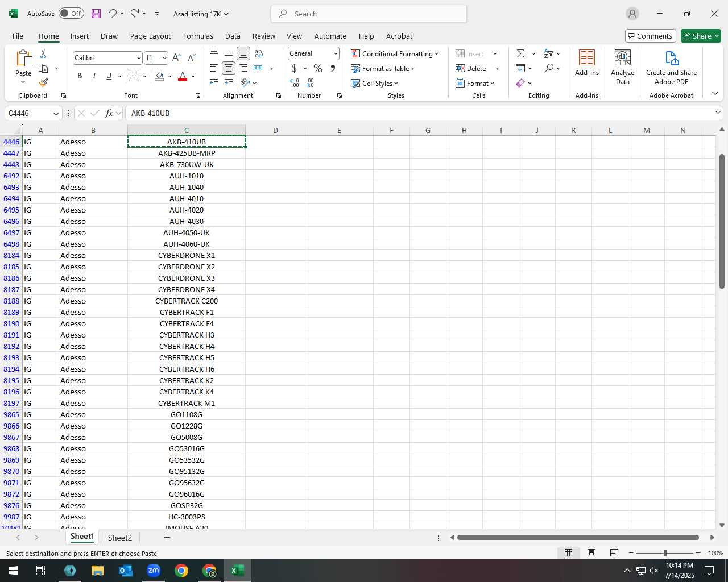Open Sheet2 worksheet tab
Viewport: 728px width, 582px height.
(120, 538)
